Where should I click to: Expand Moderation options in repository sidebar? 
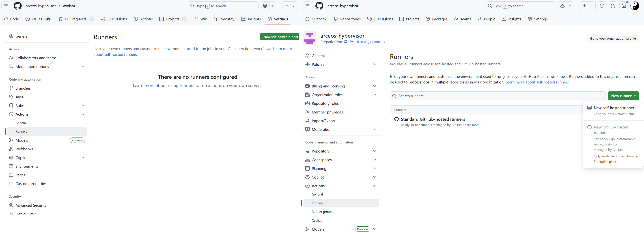(x=83, y=66)
